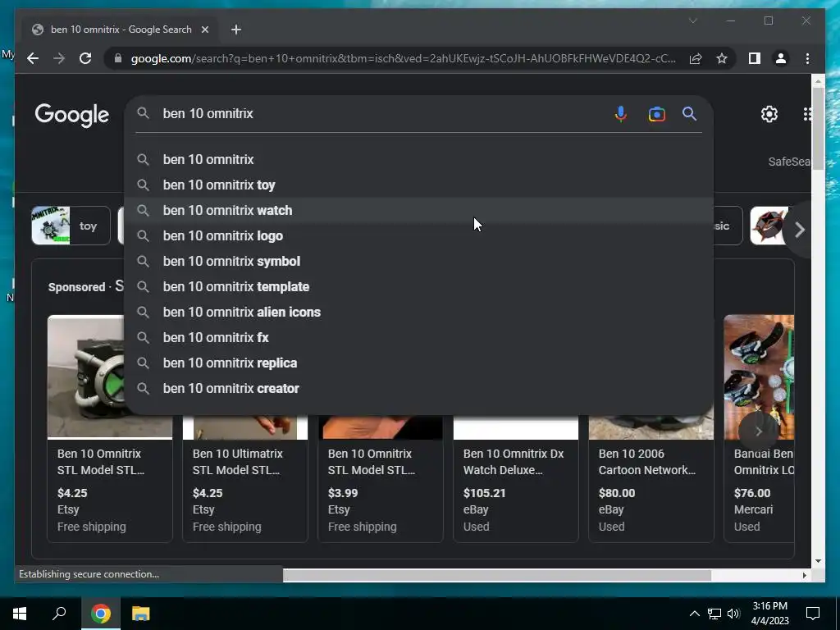Click the Google logo
Image resolution: width=840 pixels, height=630 pixels.
(x=72, y=115)
